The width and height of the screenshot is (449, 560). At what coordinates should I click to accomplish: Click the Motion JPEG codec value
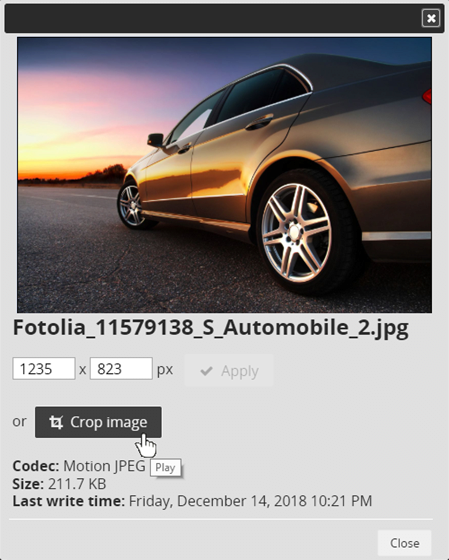(104, 466)
